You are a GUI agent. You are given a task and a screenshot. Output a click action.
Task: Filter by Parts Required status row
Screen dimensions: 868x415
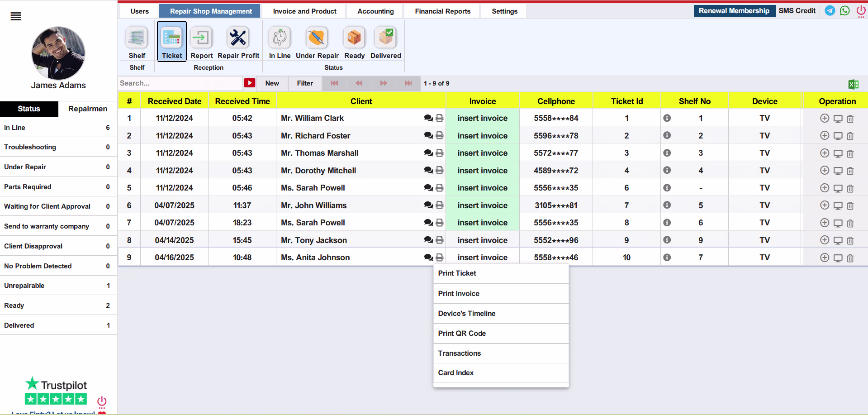pos(58,187)
